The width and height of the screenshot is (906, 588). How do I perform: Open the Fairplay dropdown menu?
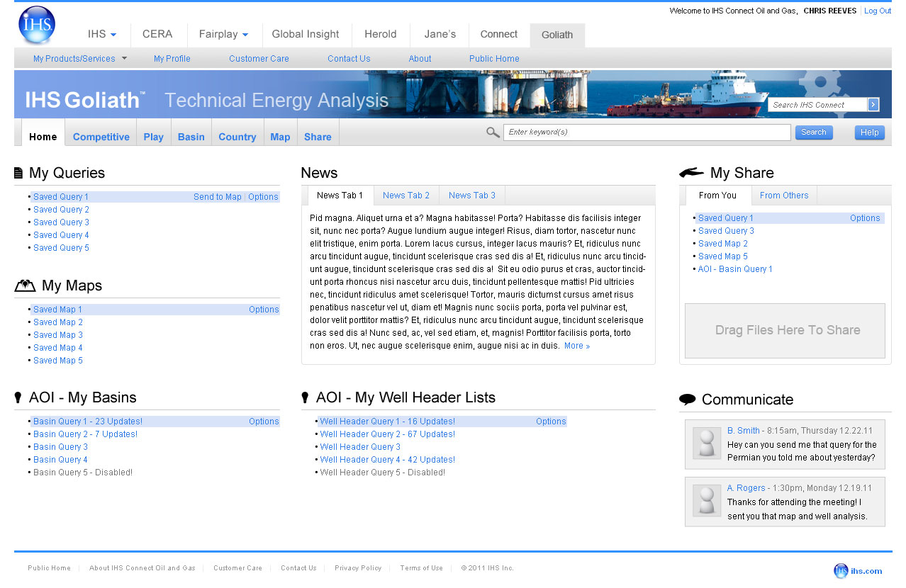(x=223, y=34)
